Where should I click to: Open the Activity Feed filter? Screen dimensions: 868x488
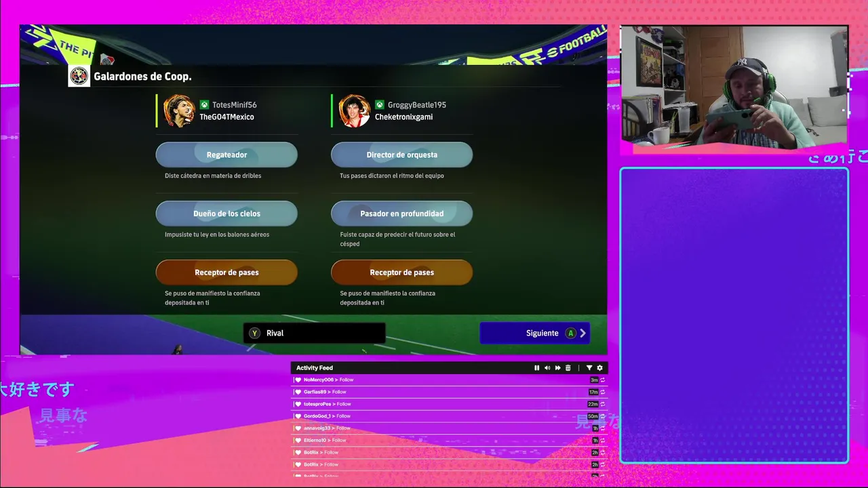pyautogui.click(x=589, y=368)
